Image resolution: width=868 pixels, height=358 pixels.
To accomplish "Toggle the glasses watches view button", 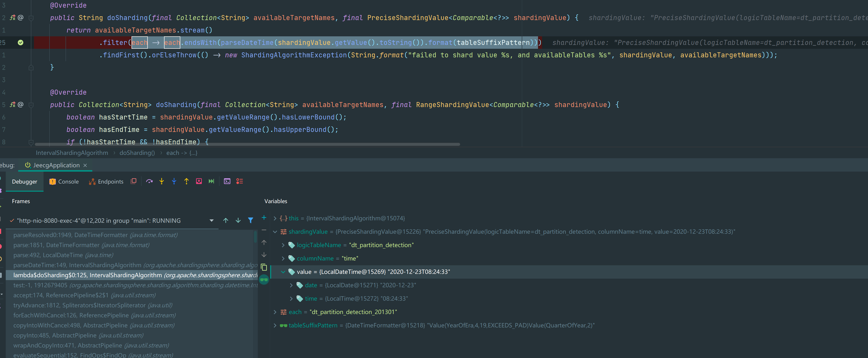I will [264, 280].
